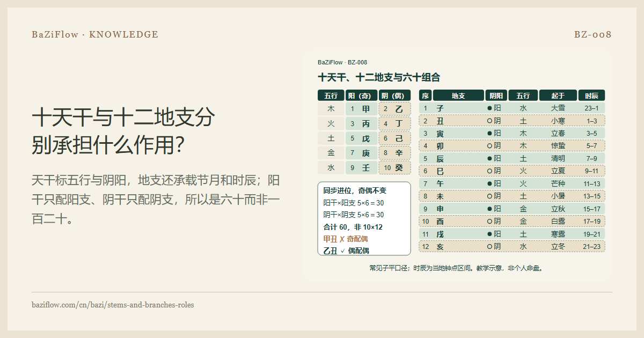Open the 十天干、十二地支与六十组合 chart card
Viewport: 644px width, 338px height.
pos(457,166)
